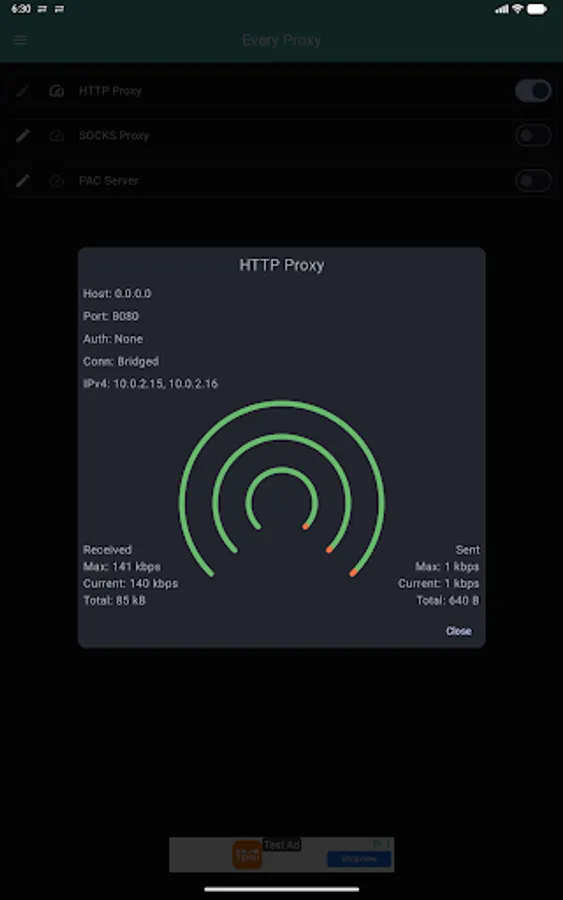
Task: Edit SOCKS Proxy settings pencil icon
Action: (x=22, y=135)
